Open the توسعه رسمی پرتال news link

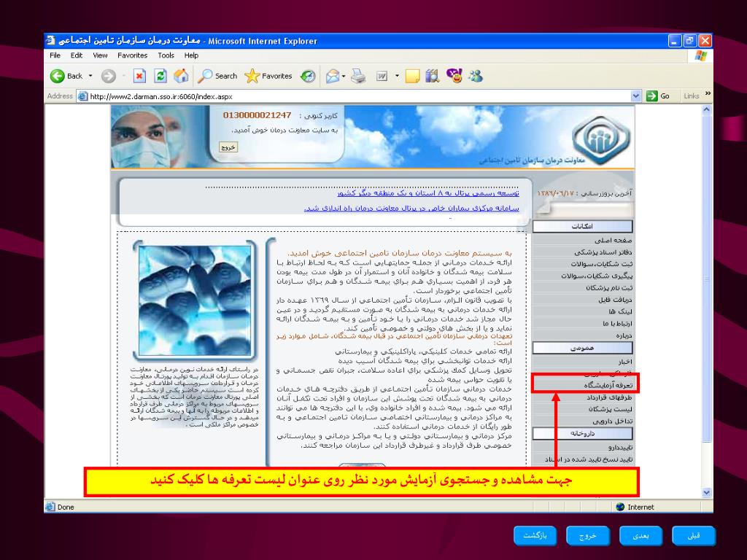coord(428,192)
